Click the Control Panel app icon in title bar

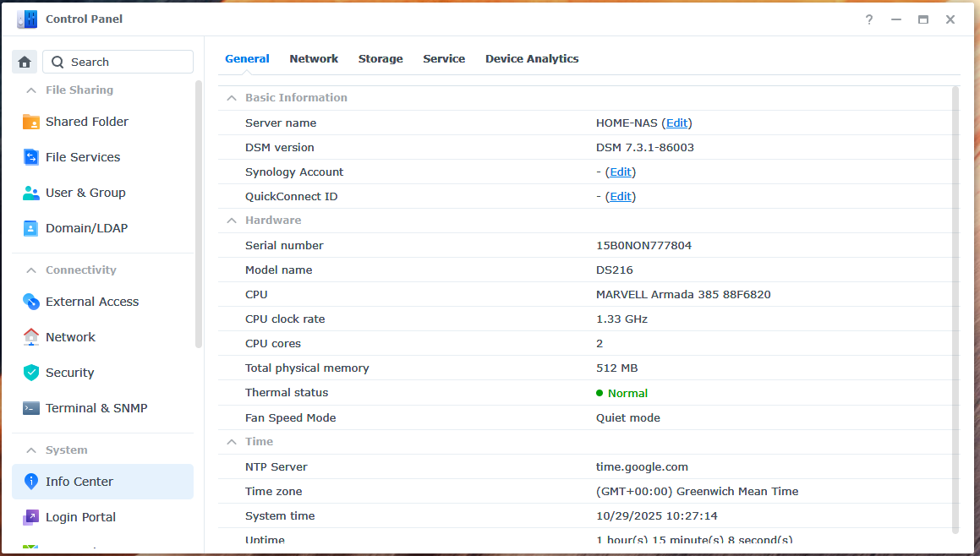click(27, 19)
